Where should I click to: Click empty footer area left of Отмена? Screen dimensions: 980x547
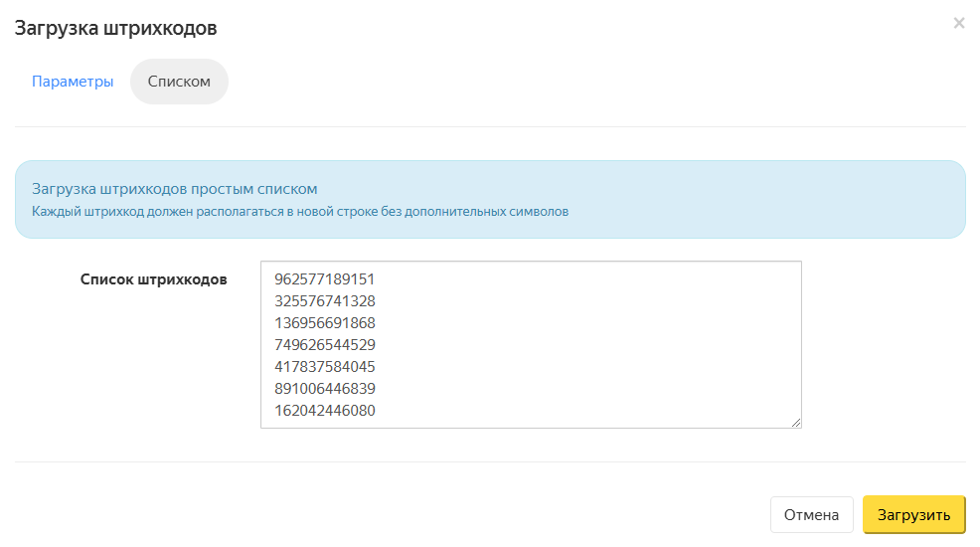pos(398,515)
